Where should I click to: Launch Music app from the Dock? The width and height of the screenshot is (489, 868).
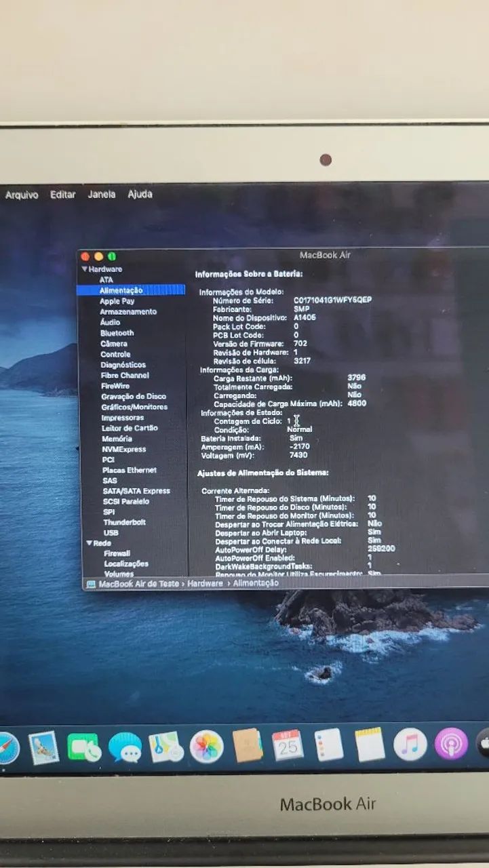coord(410,744)
